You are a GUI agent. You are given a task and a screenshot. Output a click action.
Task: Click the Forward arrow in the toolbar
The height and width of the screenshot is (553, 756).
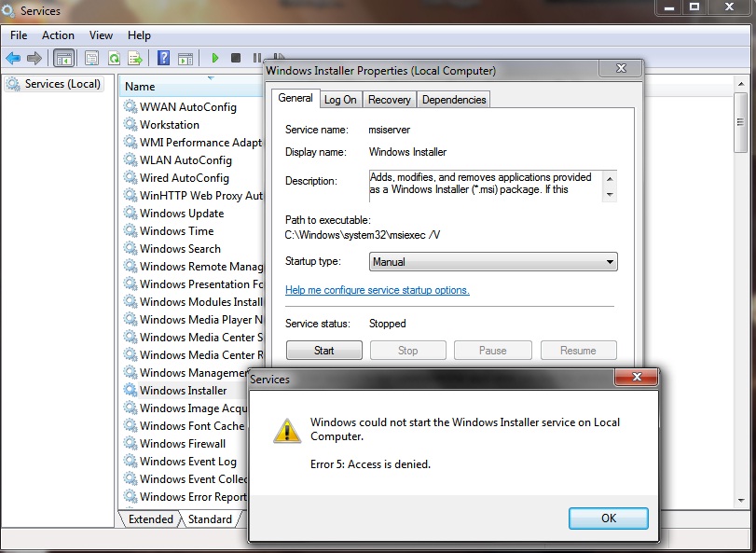[x=34, y=59]
